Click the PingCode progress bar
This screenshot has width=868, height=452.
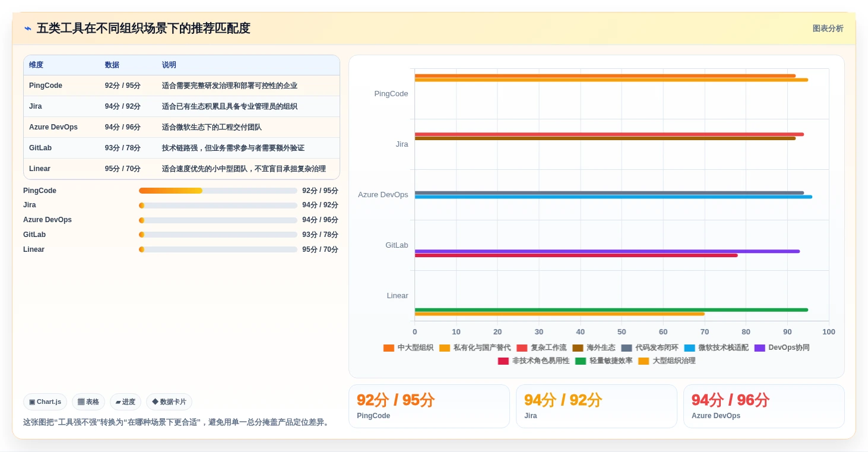(x=218, y=191)
